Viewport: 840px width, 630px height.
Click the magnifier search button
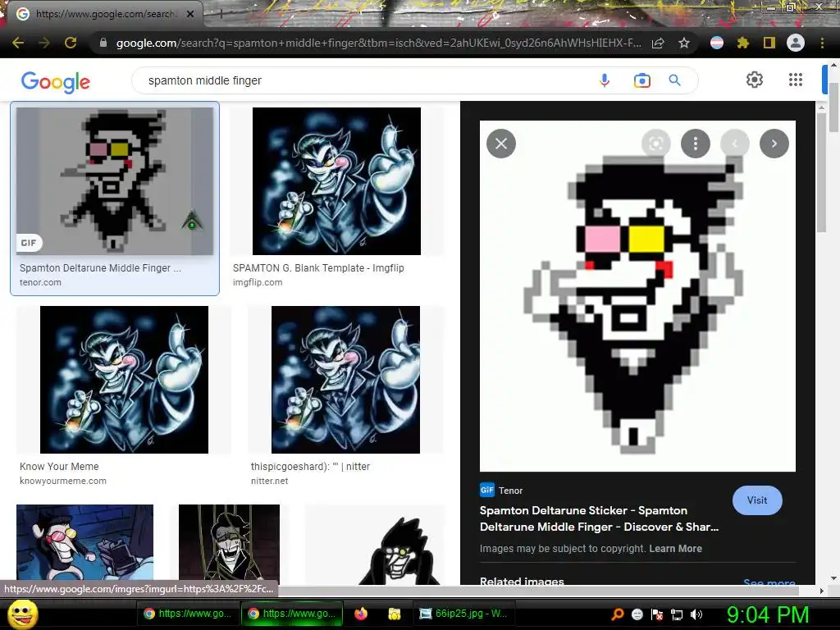(x=675, y=80)
